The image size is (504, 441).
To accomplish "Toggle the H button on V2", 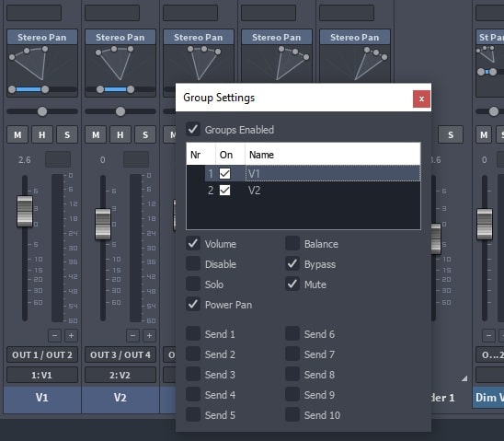I will pos(120,134).
